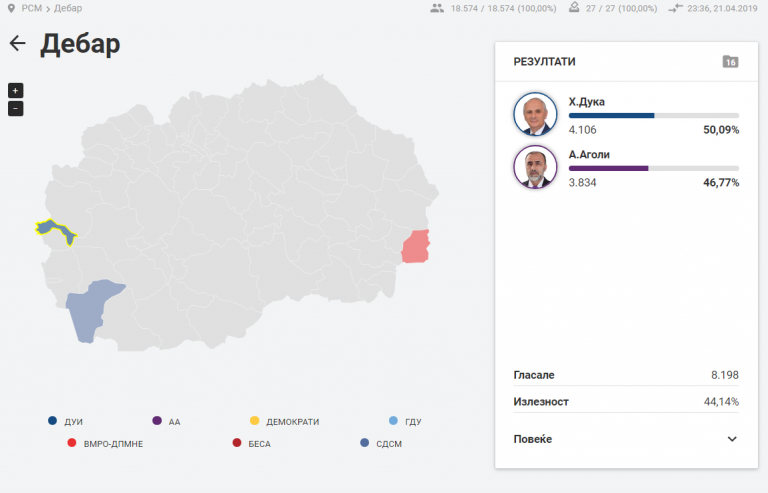Viewport: 768px width, 493px height.
Task: Click the Дебар breadcrumb item
Action: [x=68, y=8]
